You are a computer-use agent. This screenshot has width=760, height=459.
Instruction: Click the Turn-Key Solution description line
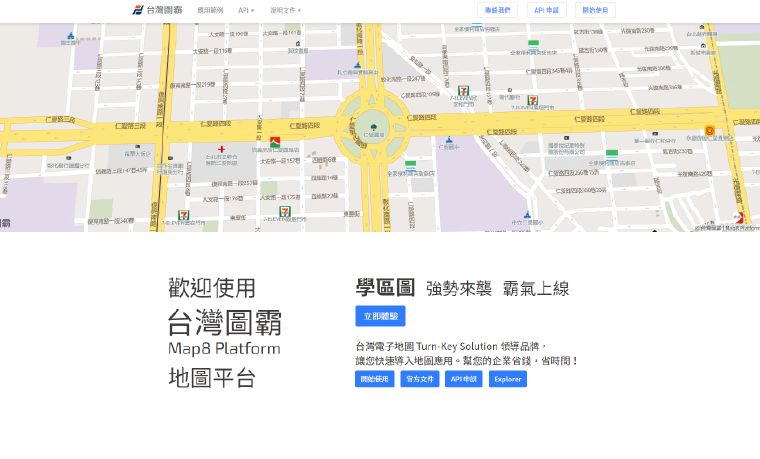(x=451, y=347)
